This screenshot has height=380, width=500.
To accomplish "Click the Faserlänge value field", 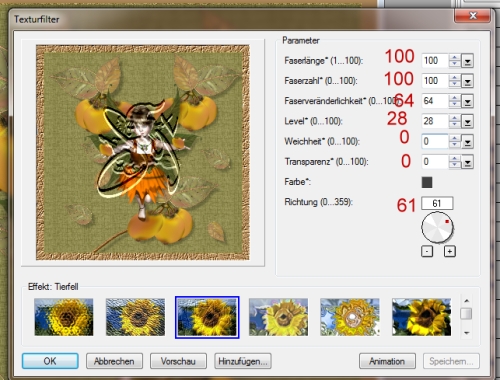I will click(435, 61).
